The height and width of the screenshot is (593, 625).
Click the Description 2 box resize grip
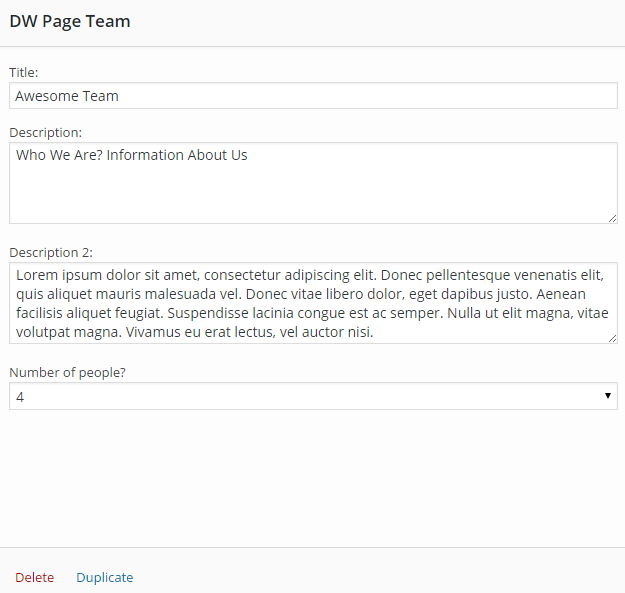(613, 339)
